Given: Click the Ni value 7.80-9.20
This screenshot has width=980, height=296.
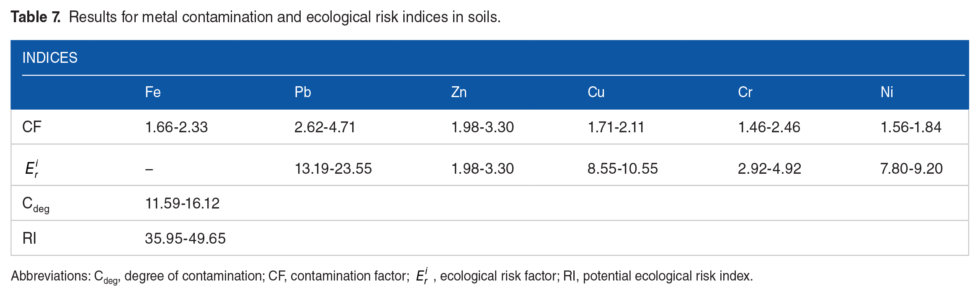Looking at the screenshot, I should (x=911, y=169).
